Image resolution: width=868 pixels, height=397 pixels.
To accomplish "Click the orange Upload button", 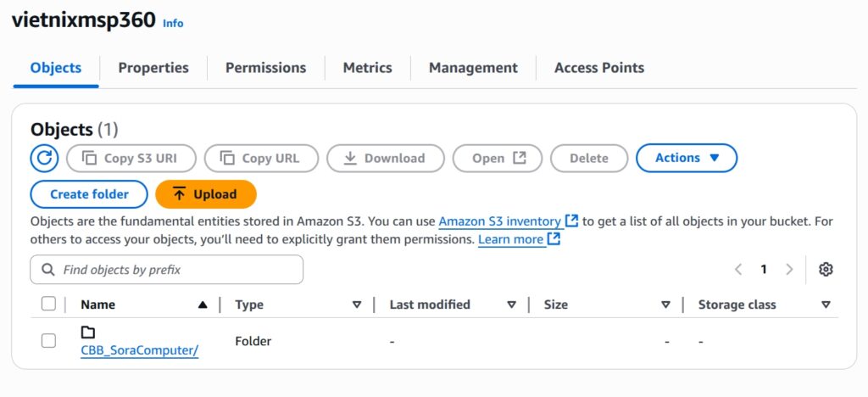I will click(x=207, y=194).
